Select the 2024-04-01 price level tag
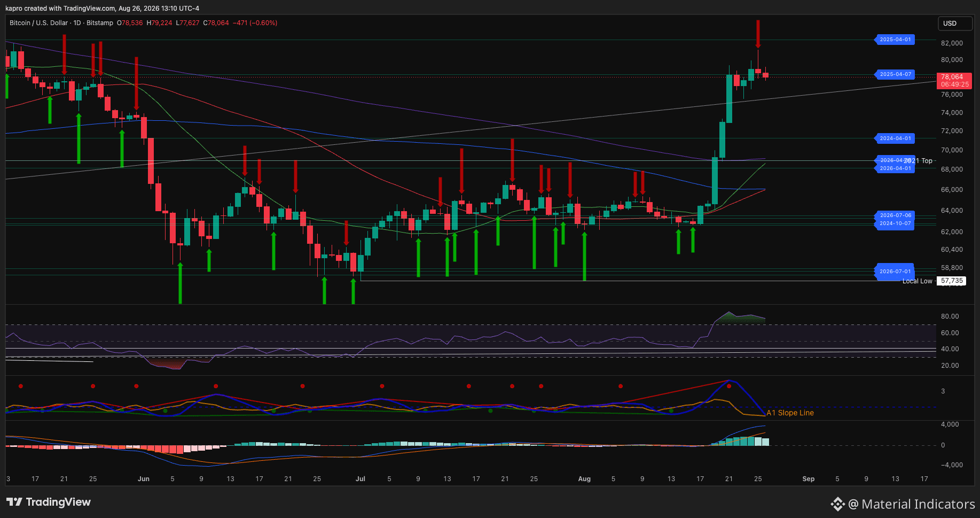Viewport: 980px width, 518px height. 895,138
